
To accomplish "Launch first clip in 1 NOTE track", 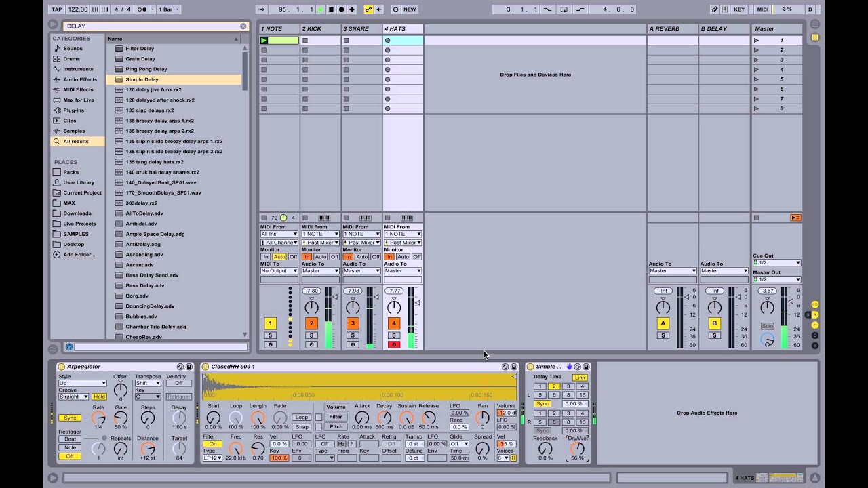I will coord(264,40).
